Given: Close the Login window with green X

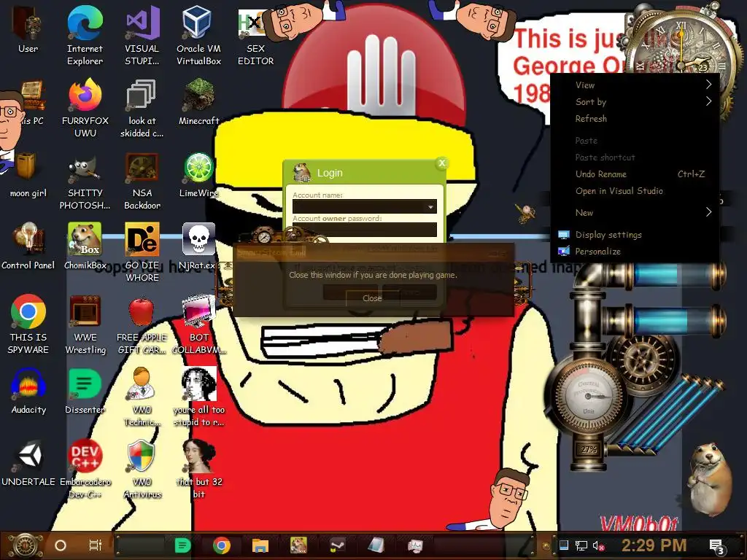Looking at the screenshot, I should pyautogui.click(x=441, y=163).
